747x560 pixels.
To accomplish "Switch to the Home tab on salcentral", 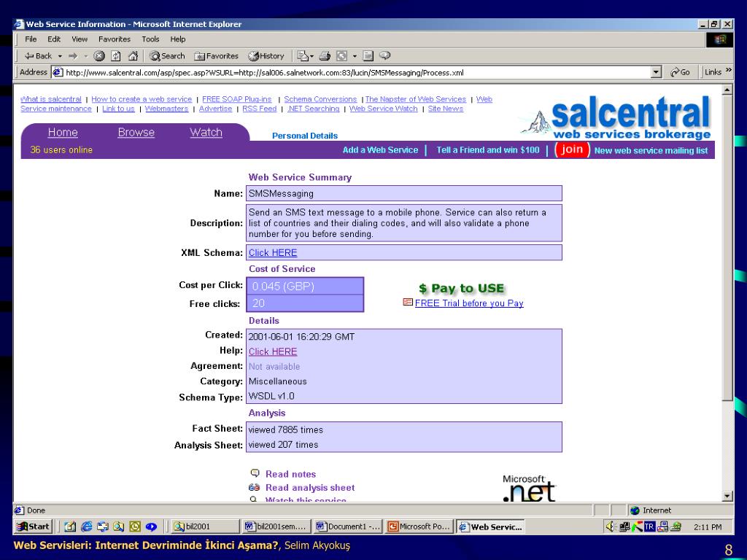I will click(x=63, y=133).
